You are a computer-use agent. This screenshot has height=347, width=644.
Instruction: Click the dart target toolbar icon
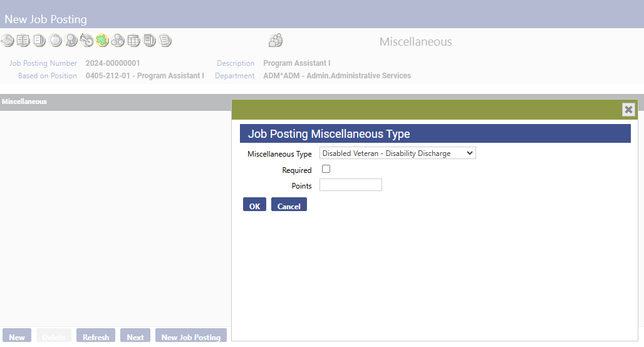coord(86,41)
